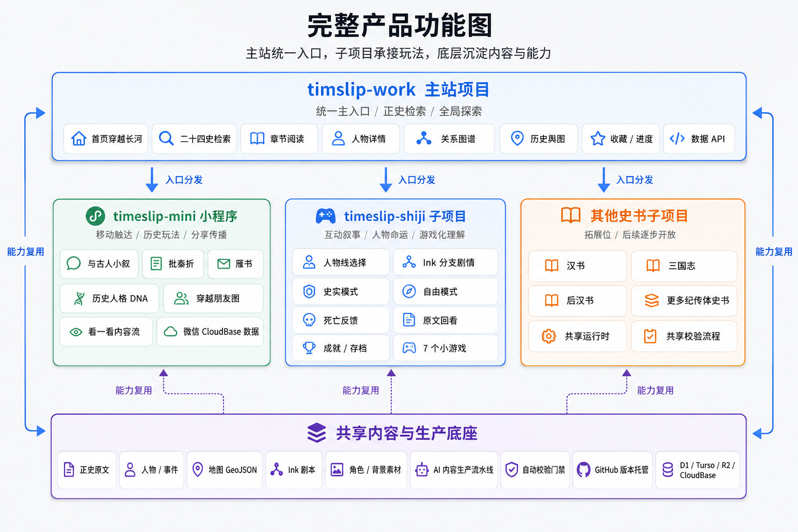Open the 人物线选择 card

[x=341, y=262]
